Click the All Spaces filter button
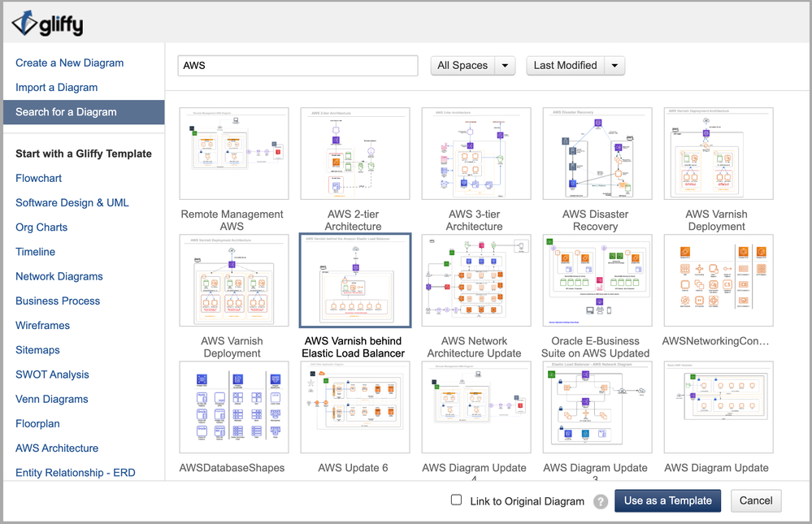 462,66
